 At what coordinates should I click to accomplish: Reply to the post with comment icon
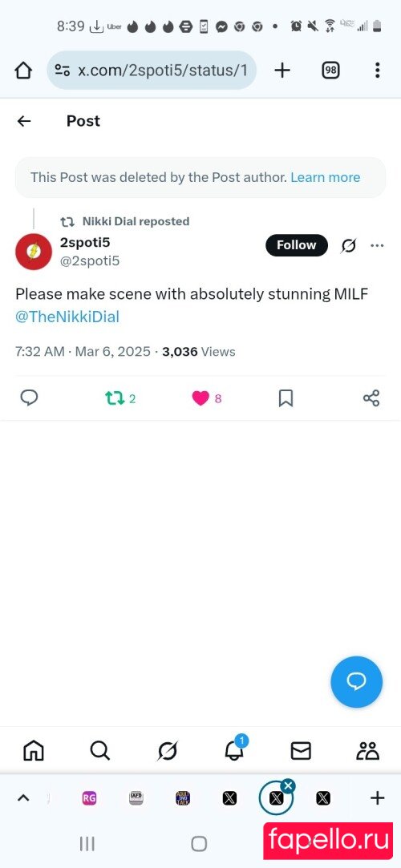(x=29, y=398)
